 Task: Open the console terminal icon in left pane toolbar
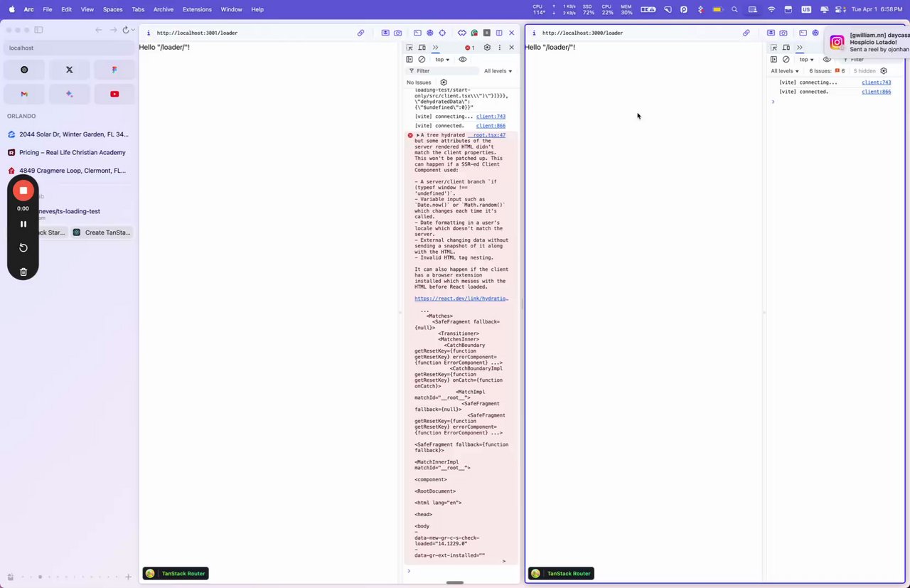click(x=417, y=33)
